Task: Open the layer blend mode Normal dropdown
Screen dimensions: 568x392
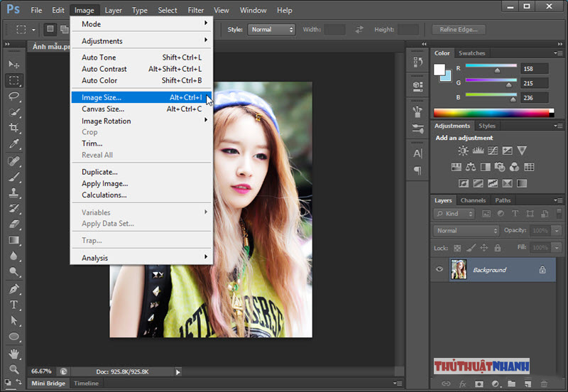Action: (x=466, y=231)
